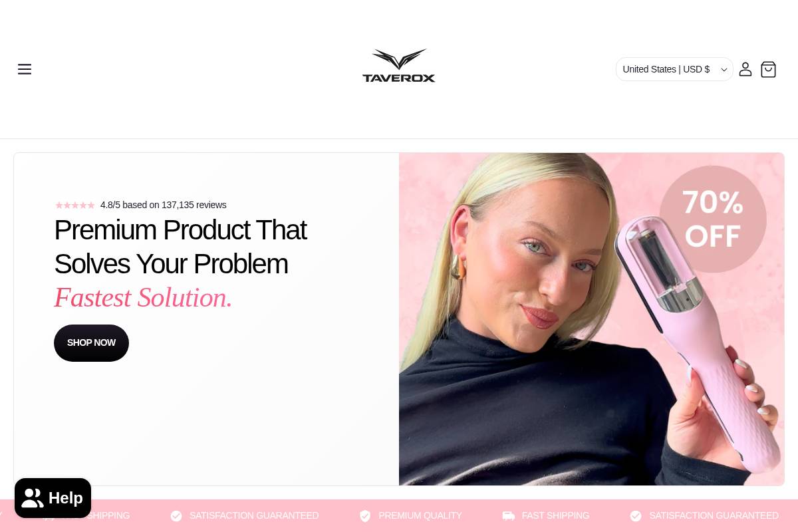This screenshot has width=798, height=532.
Task: Click the SHOP NOW button
Action: coord(91,343)
